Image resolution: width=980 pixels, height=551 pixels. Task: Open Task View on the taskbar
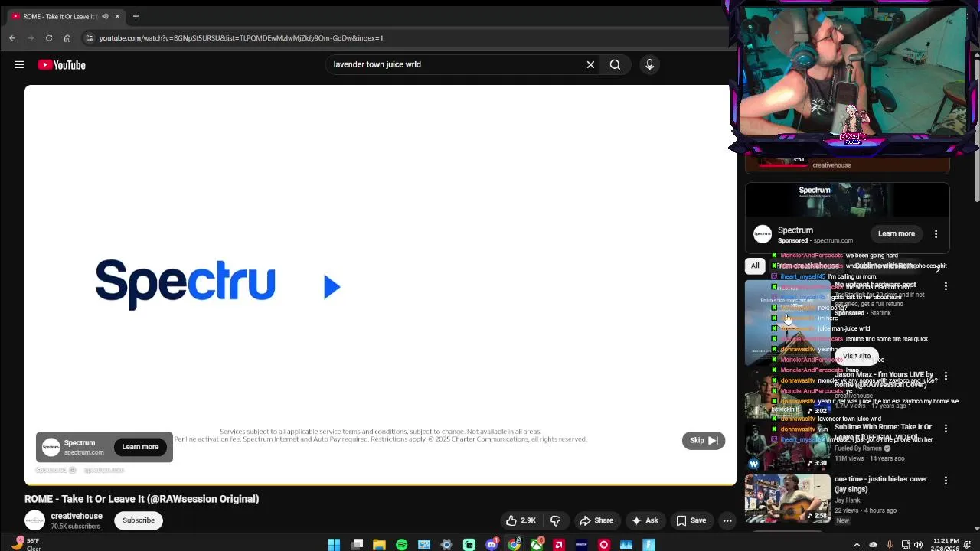pos(357,545)
